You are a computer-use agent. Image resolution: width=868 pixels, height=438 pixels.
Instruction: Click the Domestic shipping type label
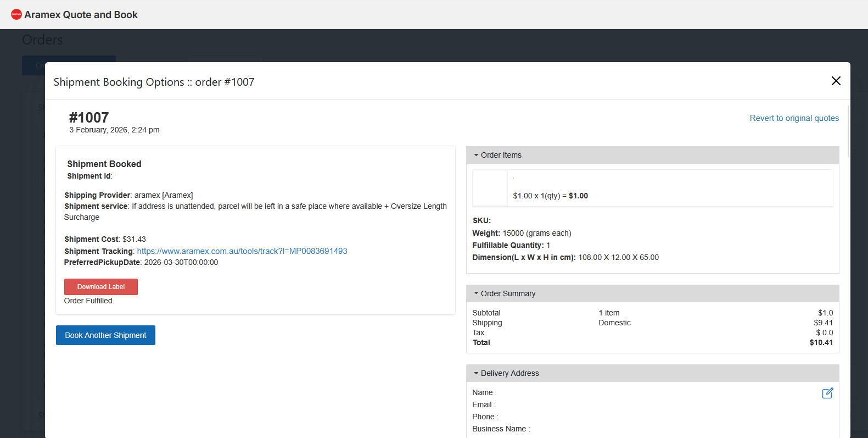(614, 323)
